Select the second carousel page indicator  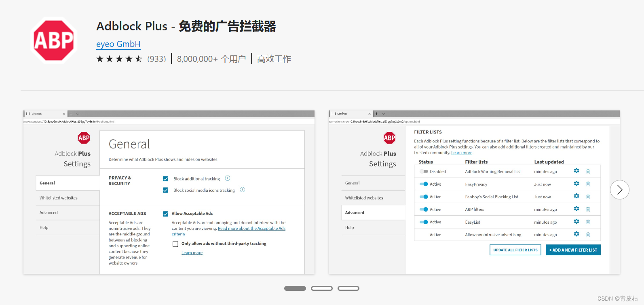pos(322,288)
